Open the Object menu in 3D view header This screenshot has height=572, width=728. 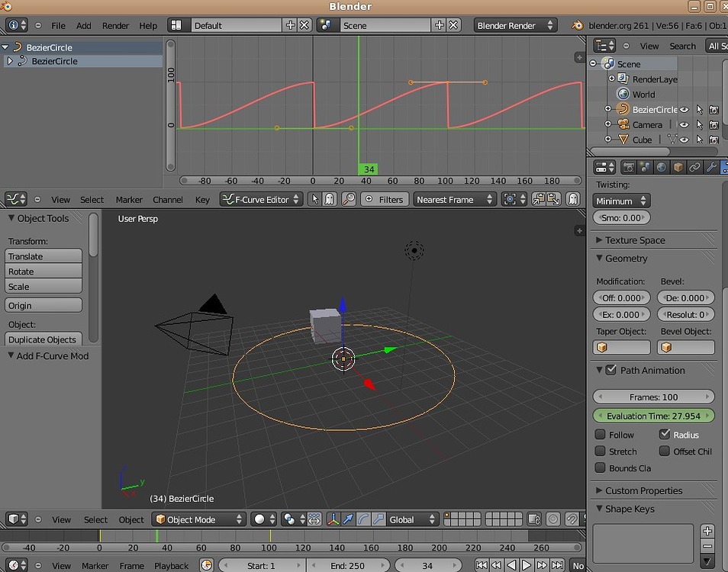[x=131, y=519]
